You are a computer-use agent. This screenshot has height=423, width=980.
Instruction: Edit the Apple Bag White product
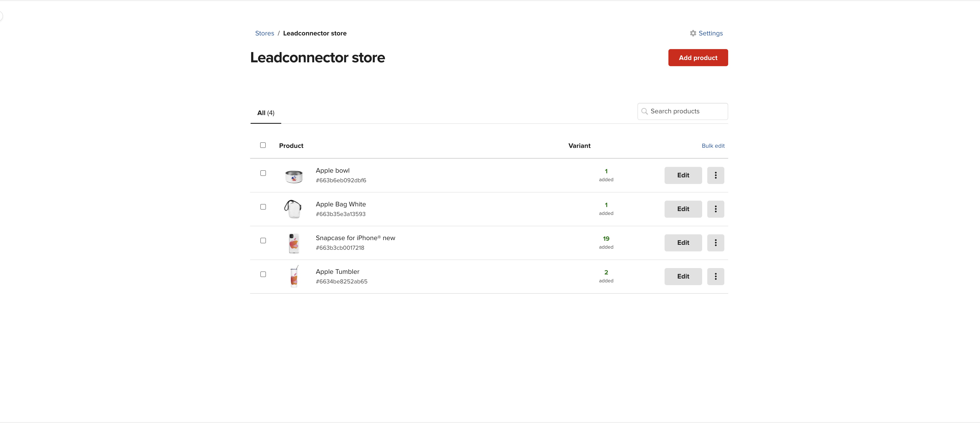pos(683,209)
